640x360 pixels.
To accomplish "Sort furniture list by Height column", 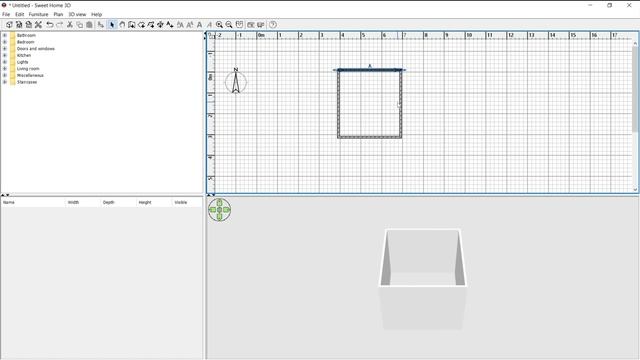I will (x=155, y=202).
